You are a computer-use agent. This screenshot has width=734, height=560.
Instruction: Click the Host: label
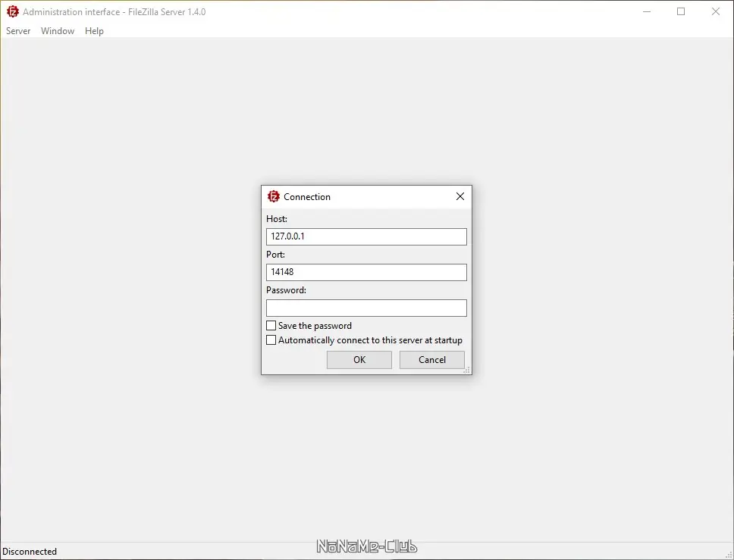pyautogui.click(x=277, y=219)
